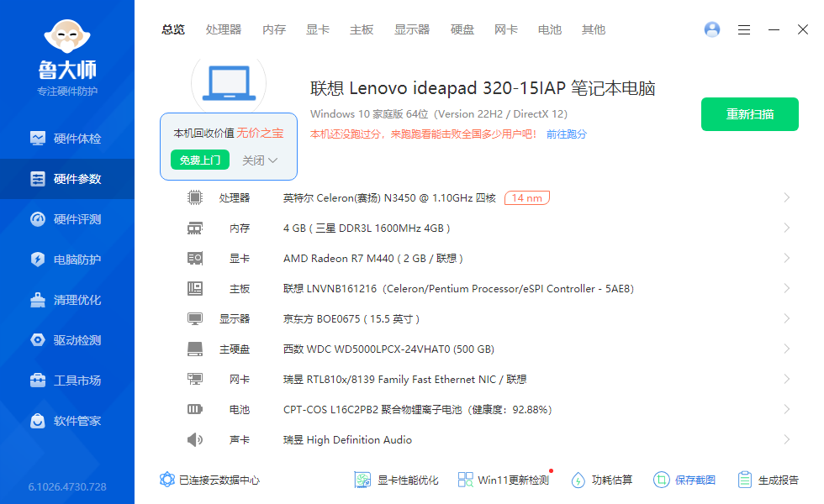Click the Celeron N3450 processor text
This screenshot has height=504, width=824.
(389, 198)
